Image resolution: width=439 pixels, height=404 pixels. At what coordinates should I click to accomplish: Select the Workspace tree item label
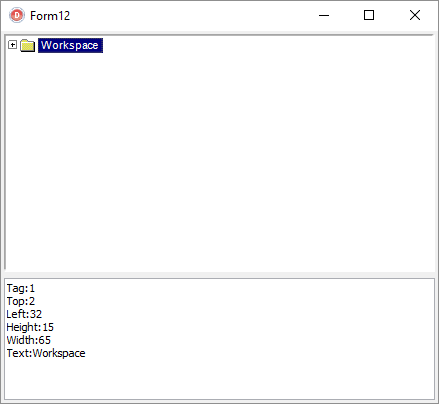coord(70,45)
